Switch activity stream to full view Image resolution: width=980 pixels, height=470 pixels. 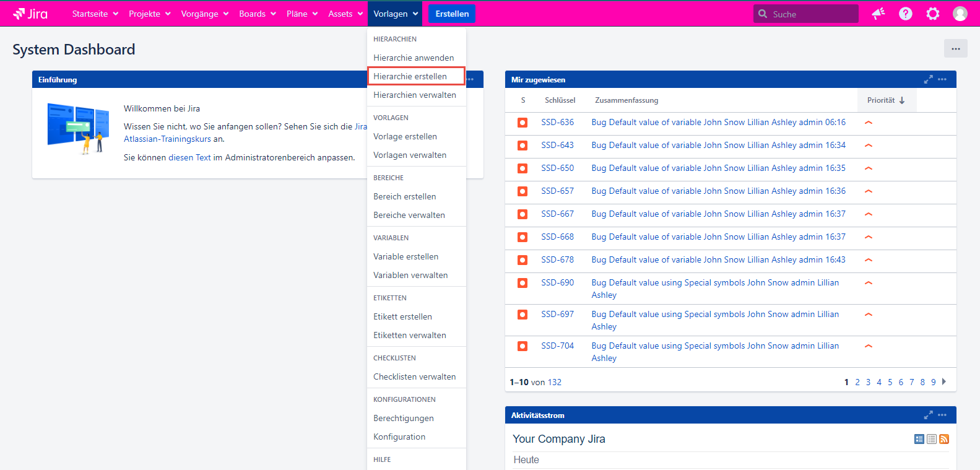(x=919, y=439)
